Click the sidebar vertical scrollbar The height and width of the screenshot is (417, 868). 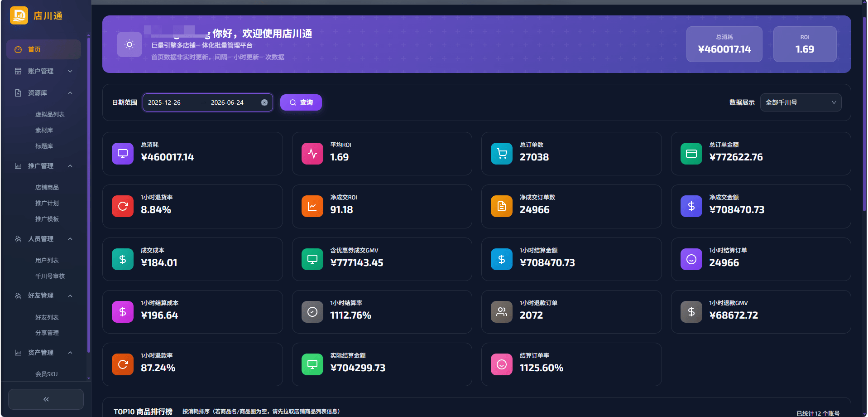[88, 195]
